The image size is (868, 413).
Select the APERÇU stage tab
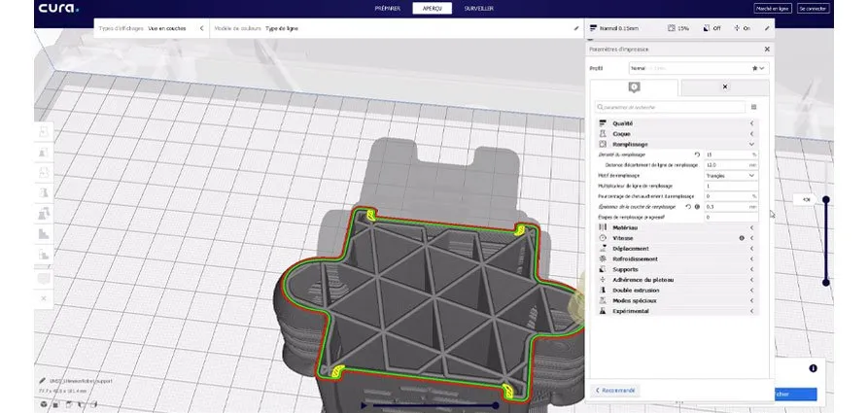pos(432,9)
